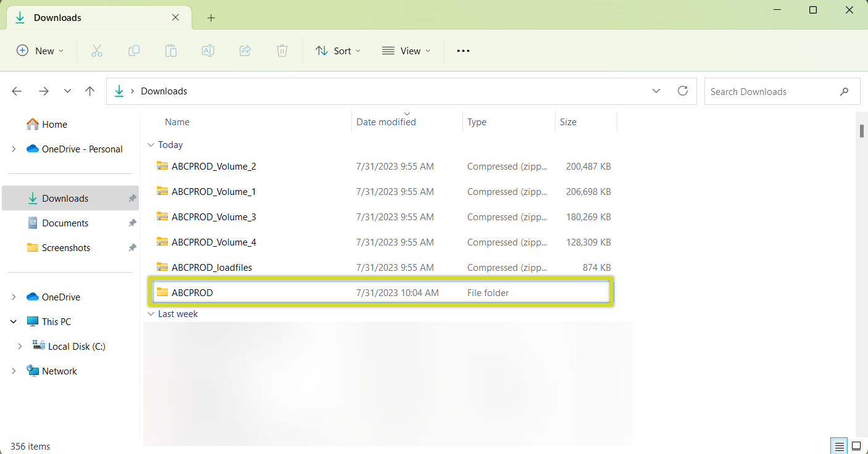Click the Paste clipboard icon
The image size is (868, 454).
[x=171, y=51]
